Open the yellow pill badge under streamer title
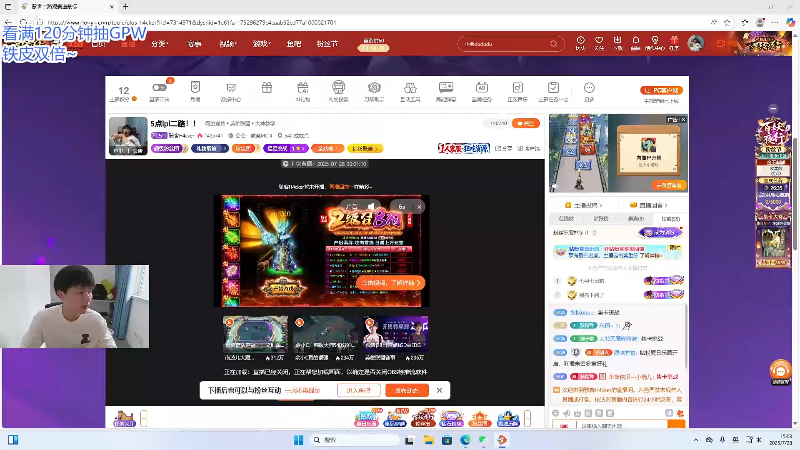The width and height of the screenshot is (800, 450). tap(365, 148)
